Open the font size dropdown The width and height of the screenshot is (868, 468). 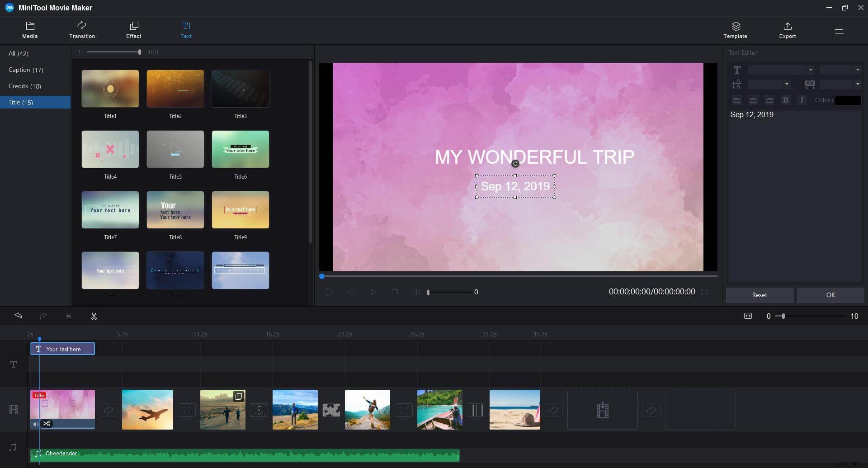858,70
